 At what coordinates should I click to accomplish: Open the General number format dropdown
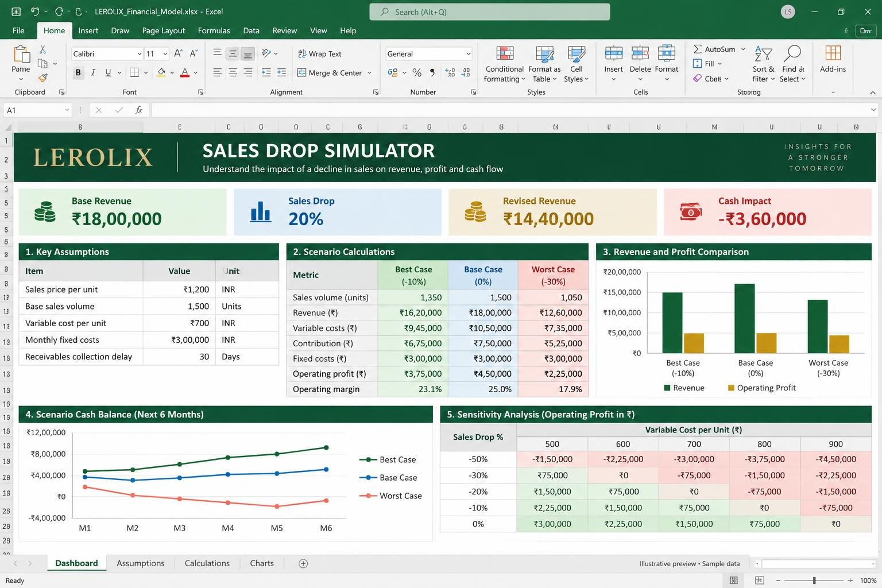468,53
